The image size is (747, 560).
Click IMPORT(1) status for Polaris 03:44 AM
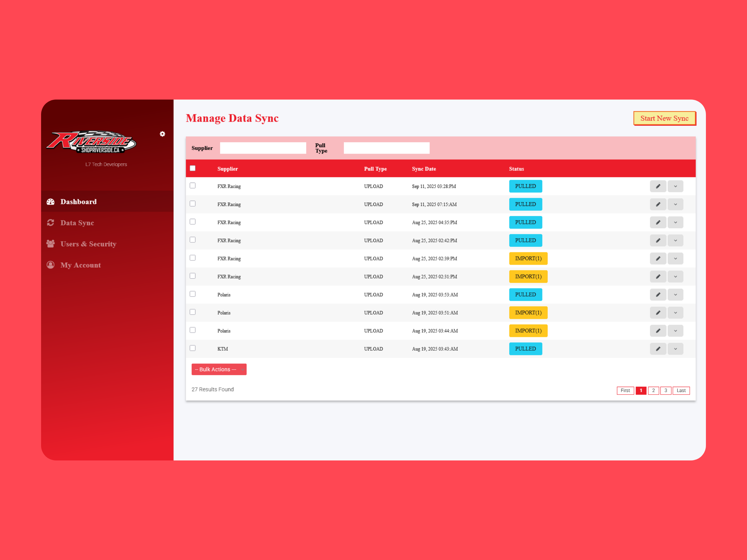pyautogui.click(x=528, y=331)
